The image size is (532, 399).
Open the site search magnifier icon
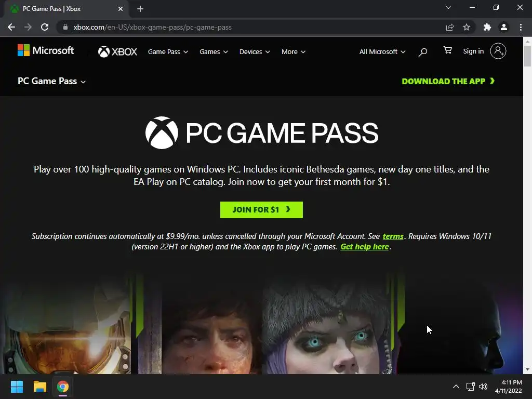423,52
